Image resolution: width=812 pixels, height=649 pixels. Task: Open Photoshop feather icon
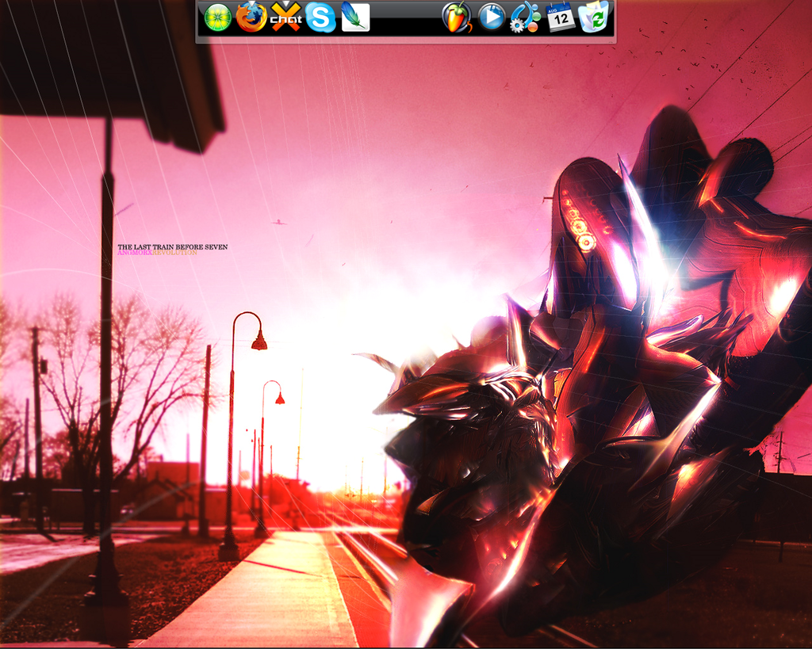pyautogui.click(x=355, y=17)
